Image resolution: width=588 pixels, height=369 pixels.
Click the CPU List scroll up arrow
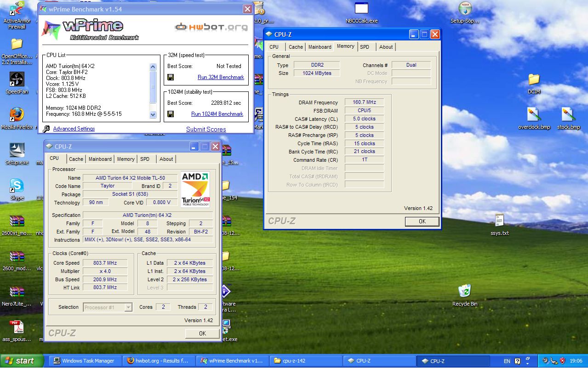(x=153, y=67)
